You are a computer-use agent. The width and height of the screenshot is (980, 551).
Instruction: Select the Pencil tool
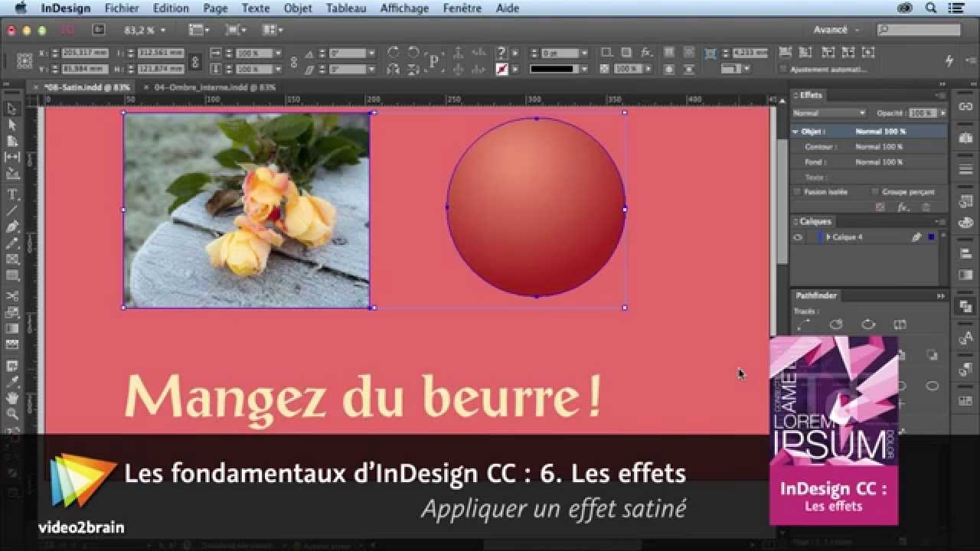[x=12, y=243]
